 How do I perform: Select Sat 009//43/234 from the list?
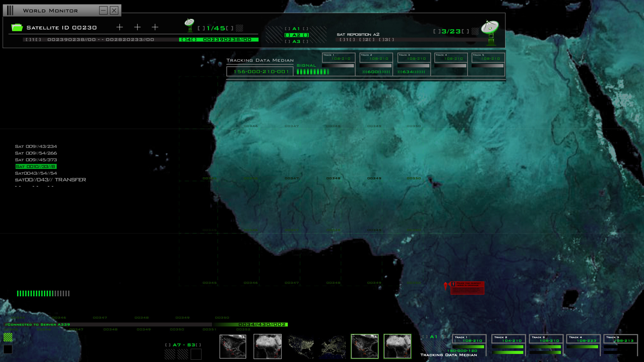[x=36, y=146]
